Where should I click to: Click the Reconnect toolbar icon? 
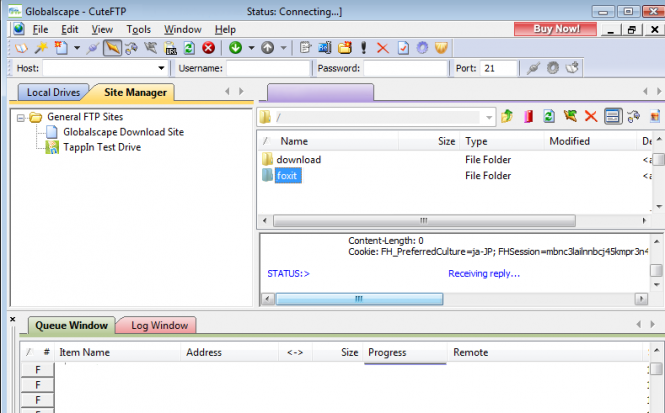[131, 48]
